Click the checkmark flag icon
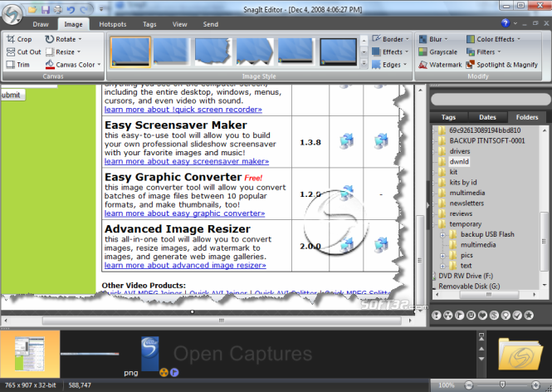The height and width of the screenshot is (392, 552). 517,316
